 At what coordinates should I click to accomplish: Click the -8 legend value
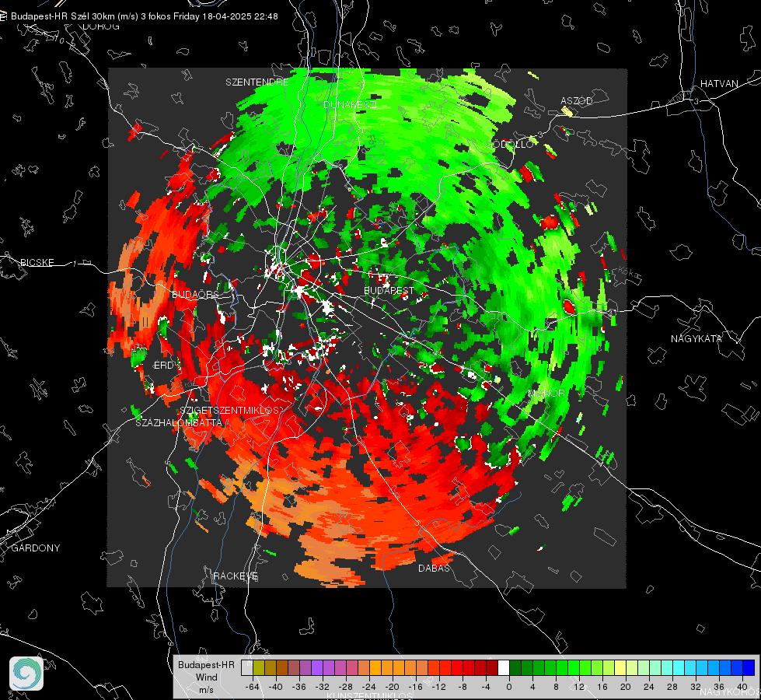[x=462, y=687]
